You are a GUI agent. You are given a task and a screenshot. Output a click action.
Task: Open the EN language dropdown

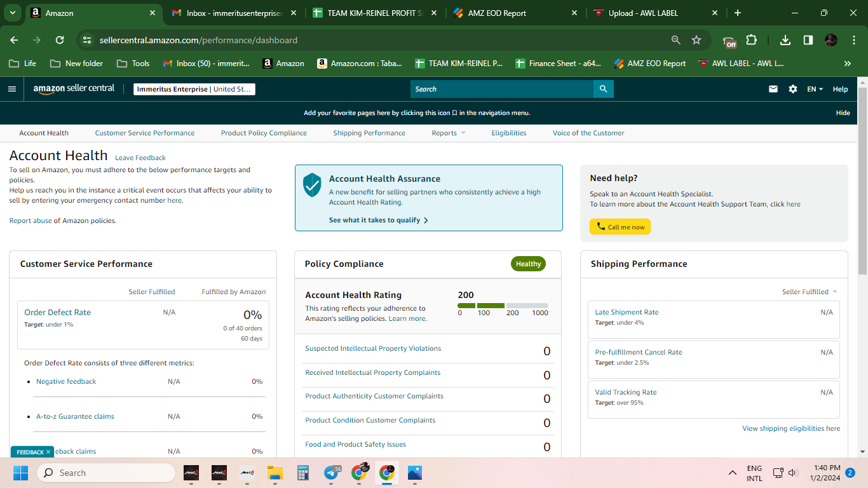[x=815, y=89]
